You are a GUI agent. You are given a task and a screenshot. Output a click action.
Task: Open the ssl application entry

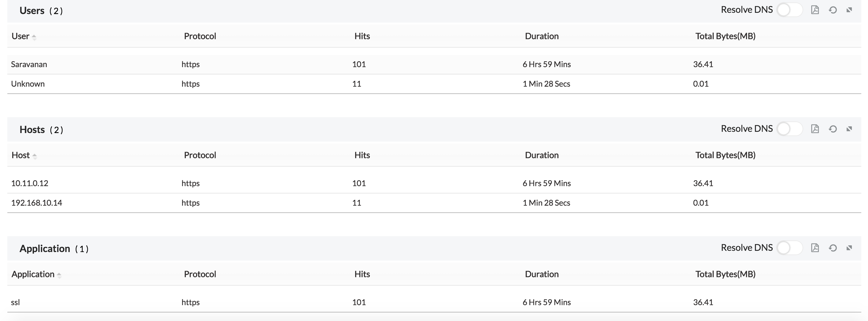[x=15, y=302]
